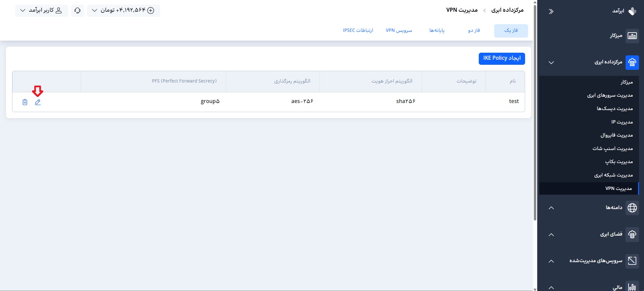
Task: Switch to the فاز دو tab
Action: (474, 31)
